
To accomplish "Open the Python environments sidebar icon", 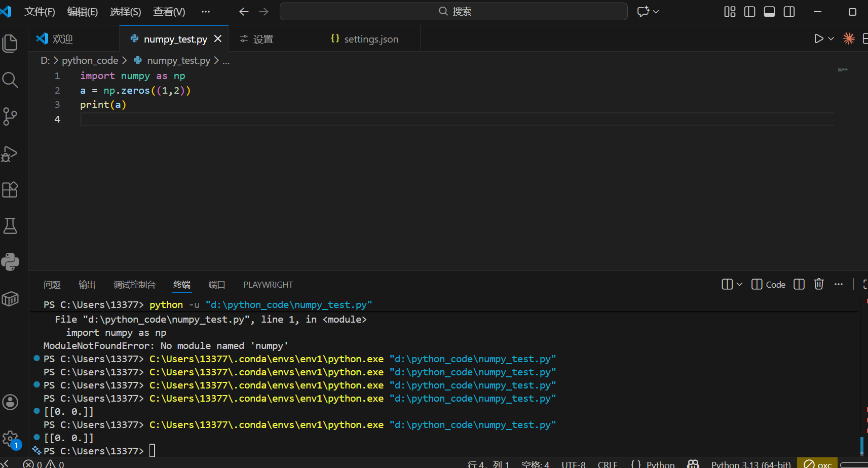I will tap(10, 262).
